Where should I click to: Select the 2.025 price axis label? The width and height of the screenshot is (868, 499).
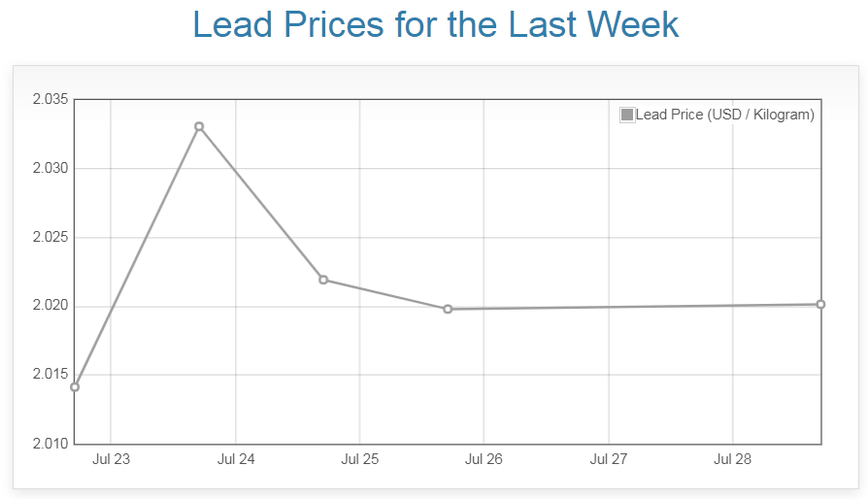tap(49, 237)
